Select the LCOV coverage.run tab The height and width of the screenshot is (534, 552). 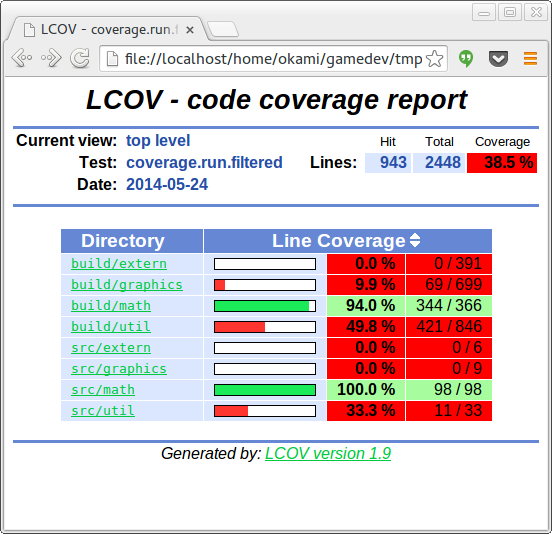pos(106,30)
